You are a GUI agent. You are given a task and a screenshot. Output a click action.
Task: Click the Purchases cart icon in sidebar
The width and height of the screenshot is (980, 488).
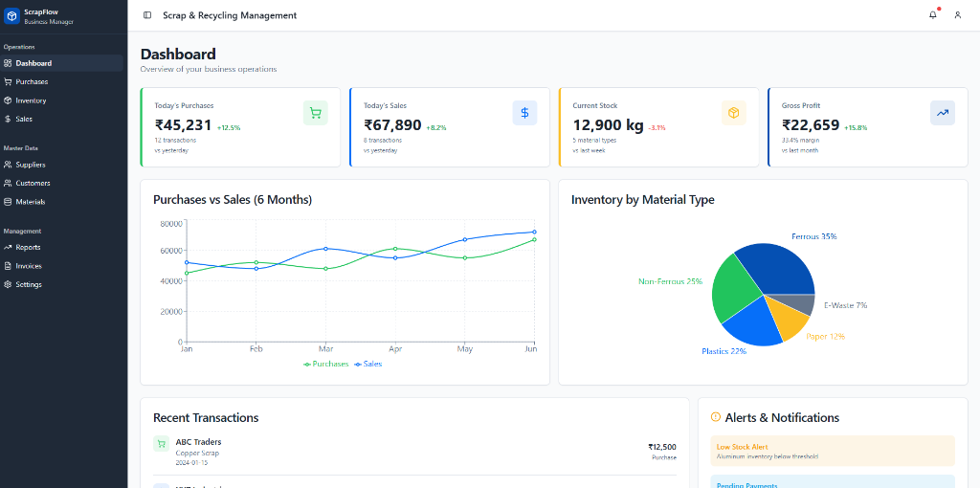[8, 82]
